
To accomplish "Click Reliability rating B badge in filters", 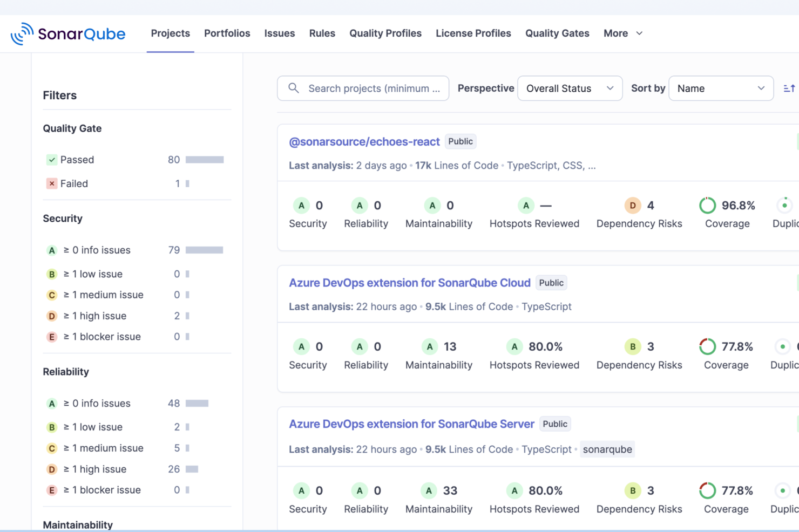I will coord(52,427).
